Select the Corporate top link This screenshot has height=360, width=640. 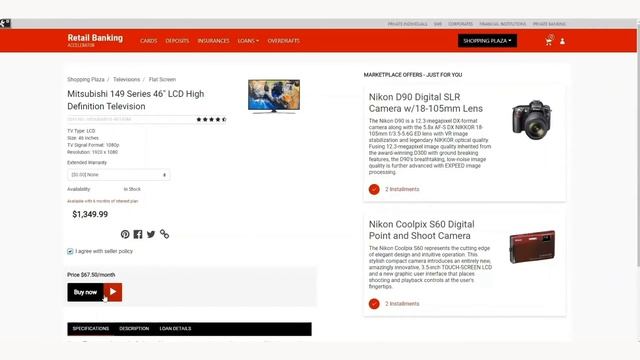point(460,24)
